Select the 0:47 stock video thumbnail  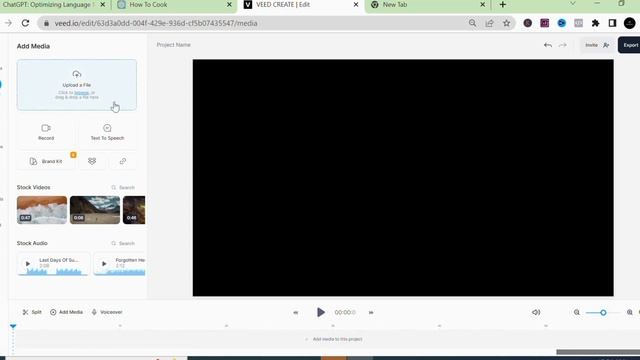42,210
